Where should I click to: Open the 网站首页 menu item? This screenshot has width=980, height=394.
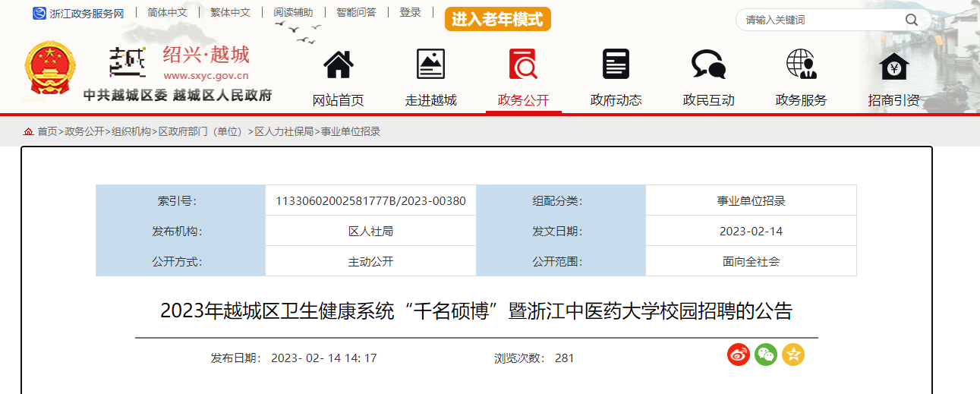[x=339, y=100]
